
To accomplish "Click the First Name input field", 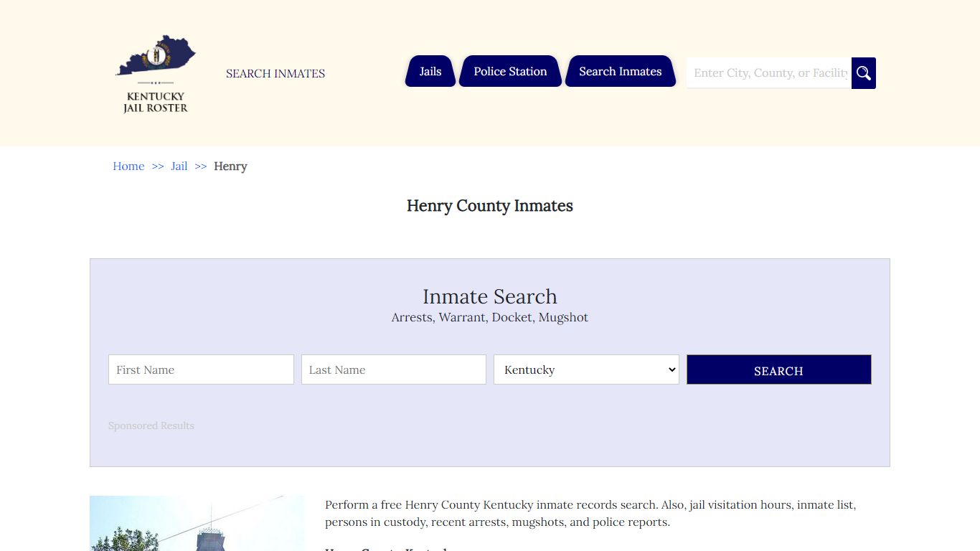I will [x=201, y=369].
